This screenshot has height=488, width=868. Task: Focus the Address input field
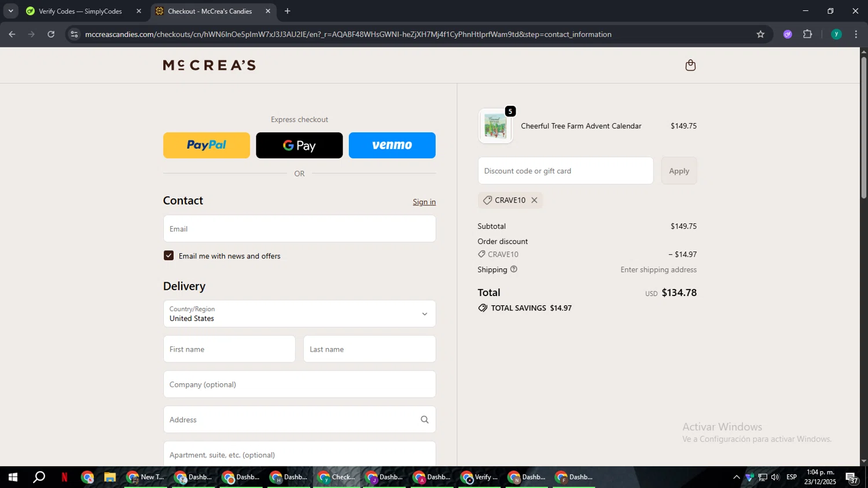299,420
